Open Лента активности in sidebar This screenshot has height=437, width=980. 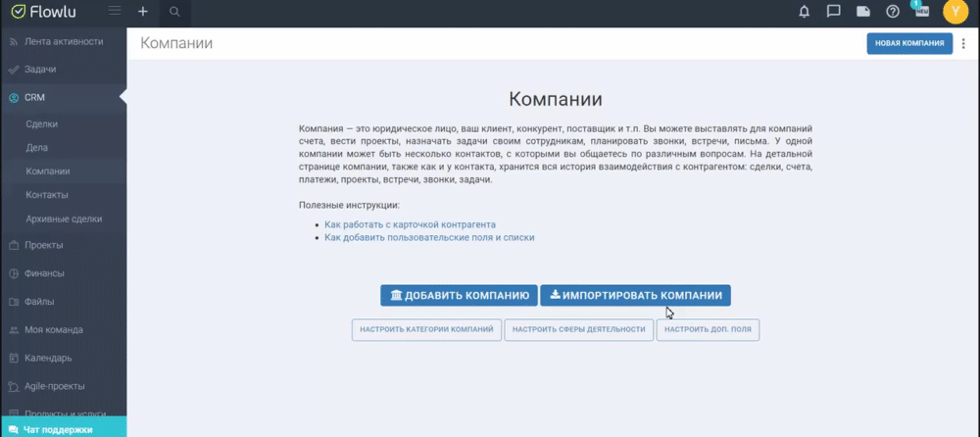click(x=64, y=42)
